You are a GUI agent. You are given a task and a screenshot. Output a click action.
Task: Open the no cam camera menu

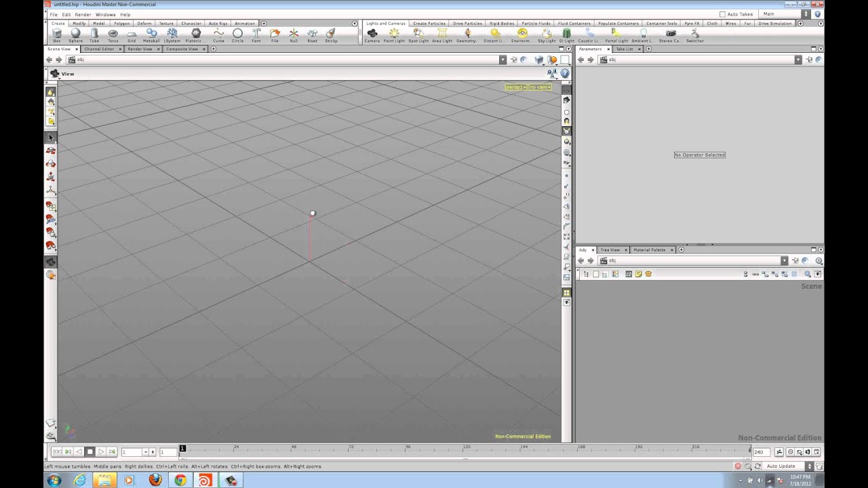point(540,87)
